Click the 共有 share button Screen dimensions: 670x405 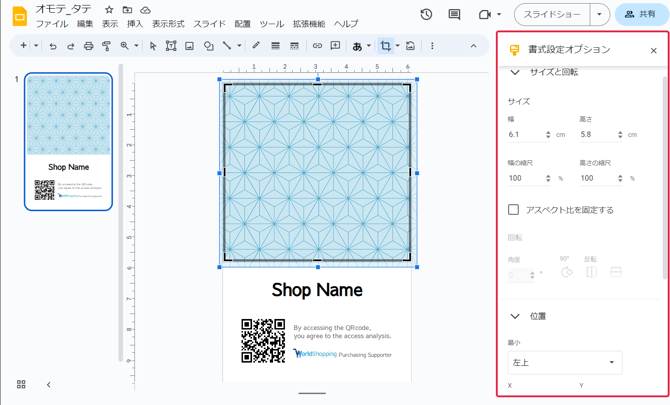click(x=640, y=15)
